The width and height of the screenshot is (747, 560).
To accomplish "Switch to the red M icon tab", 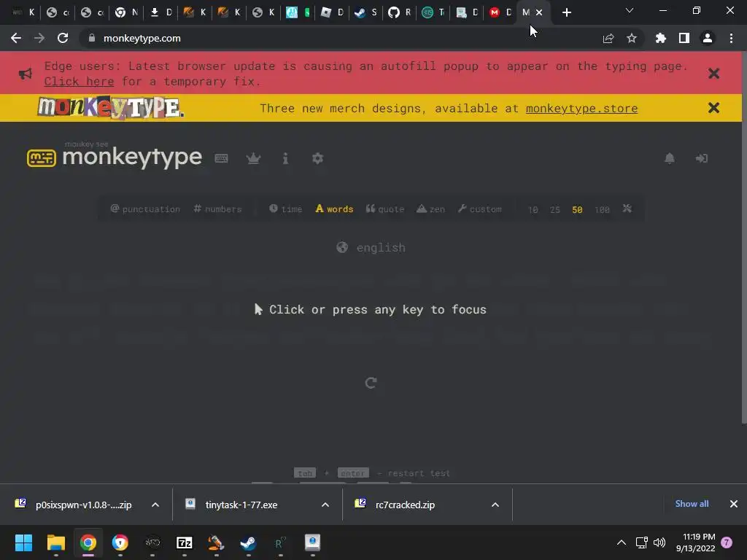I will tap(500, 12).
